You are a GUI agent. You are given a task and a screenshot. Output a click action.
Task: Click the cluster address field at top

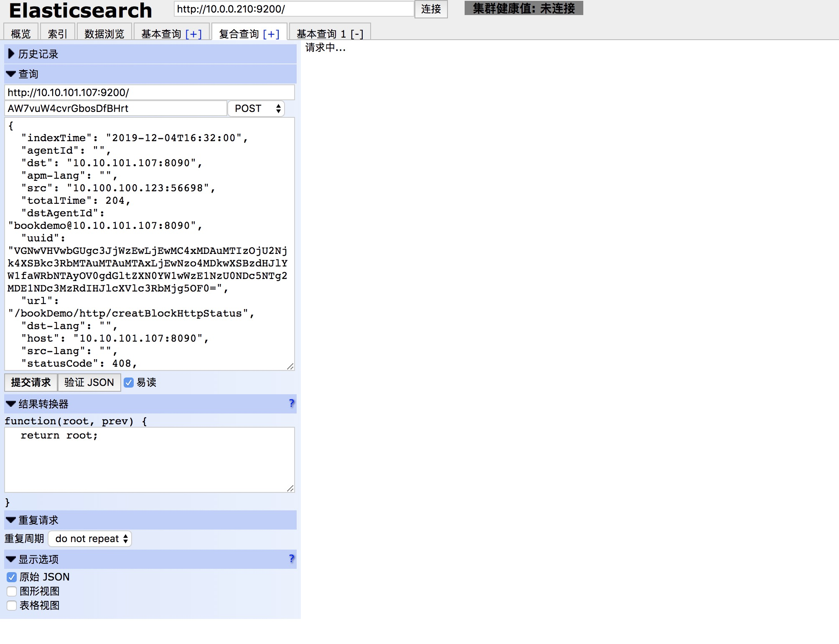tap(294, 9)
